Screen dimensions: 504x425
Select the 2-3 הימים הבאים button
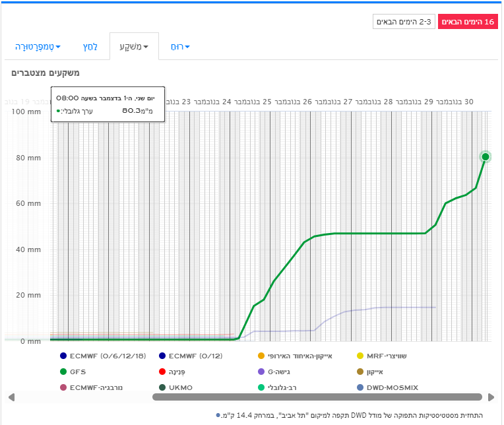(403, 22)
